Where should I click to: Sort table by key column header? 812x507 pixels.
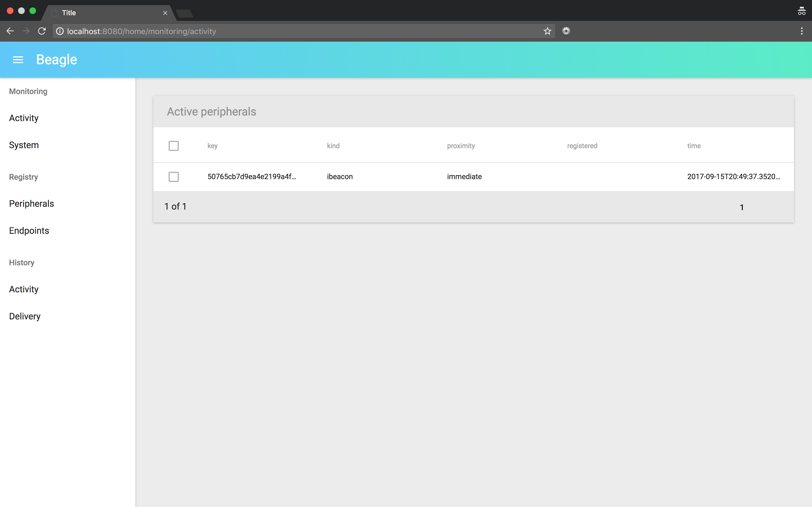[212, 146]
